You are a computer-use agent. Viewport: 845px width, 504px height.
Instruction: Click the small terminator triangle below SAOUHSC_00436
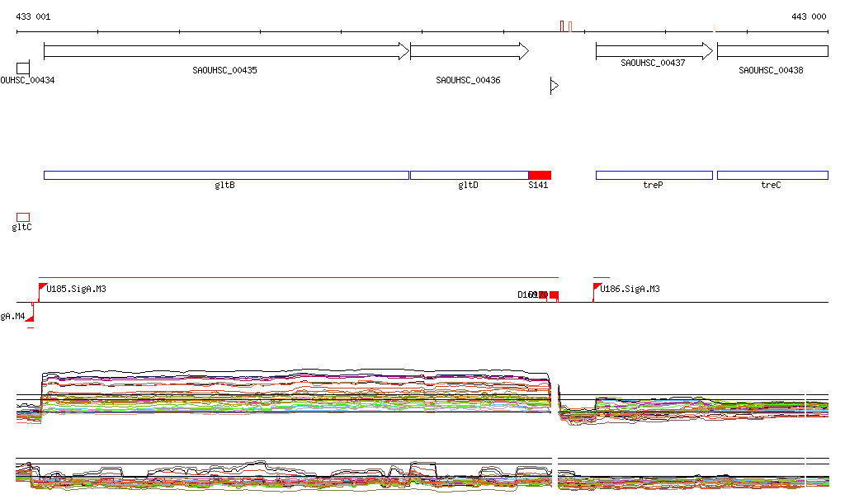pos(555,86)
